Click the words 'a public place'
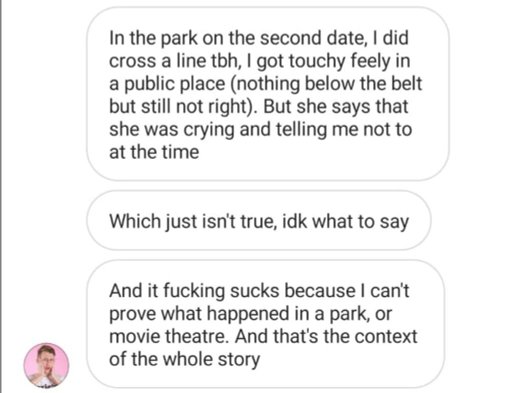Image resolution: width=512 pixels, height=393 pixels. pos(167,84)
